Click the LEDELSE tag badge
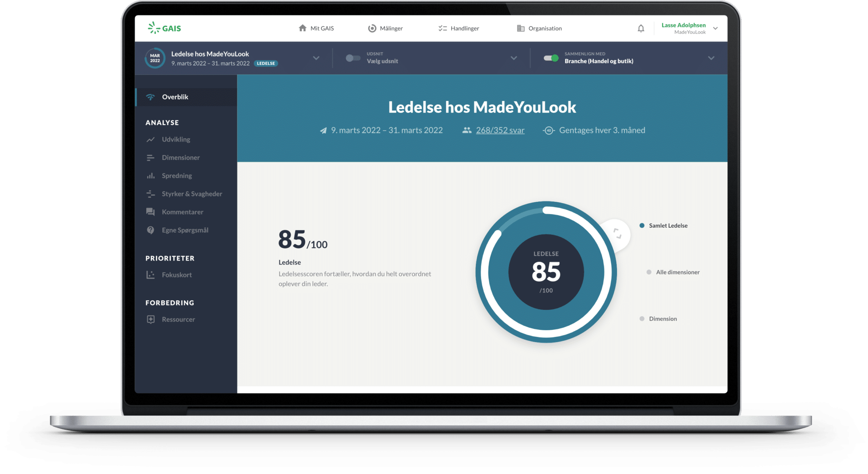This screenshot has width=868, height=474. click(266, 64)
